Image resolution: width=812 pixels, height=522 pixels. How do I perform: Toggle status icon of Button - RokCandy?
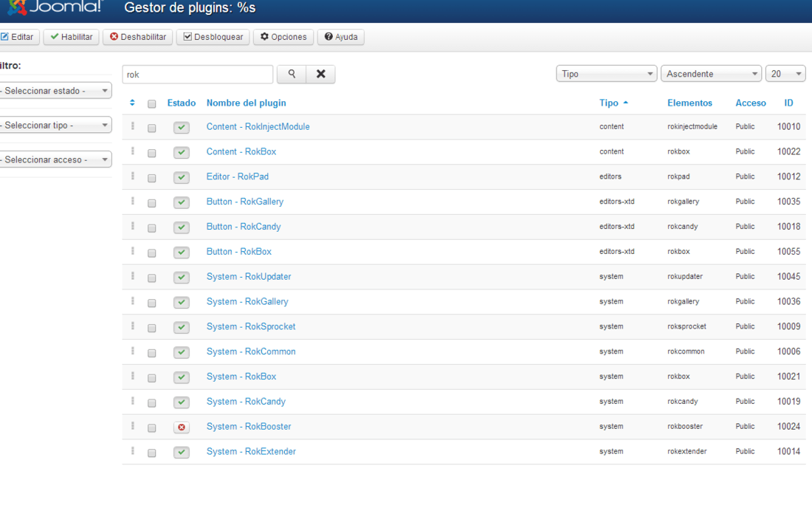click(x=182, y=227)
